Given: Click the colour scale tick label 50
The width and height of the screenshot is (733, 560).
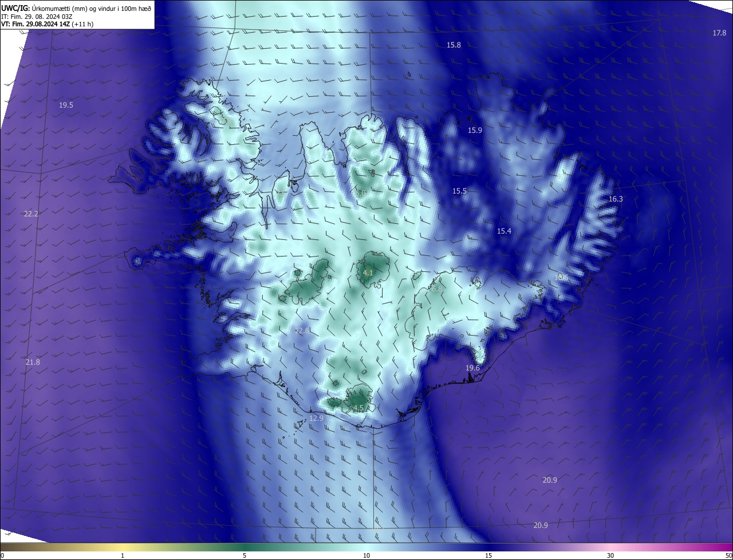Looking at the screenshot, I should (x=728, y=555).
